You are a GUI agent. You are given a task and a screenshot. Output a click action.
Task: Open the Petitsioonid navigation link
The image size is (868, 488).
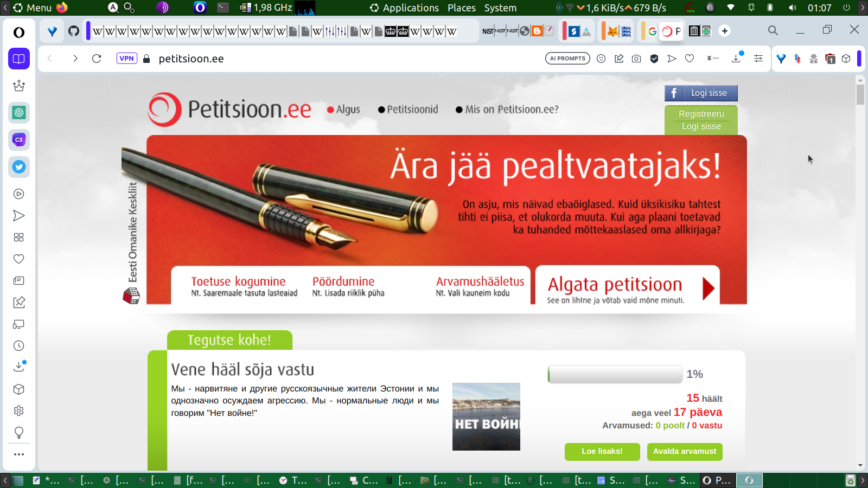(x=408, y=110)
